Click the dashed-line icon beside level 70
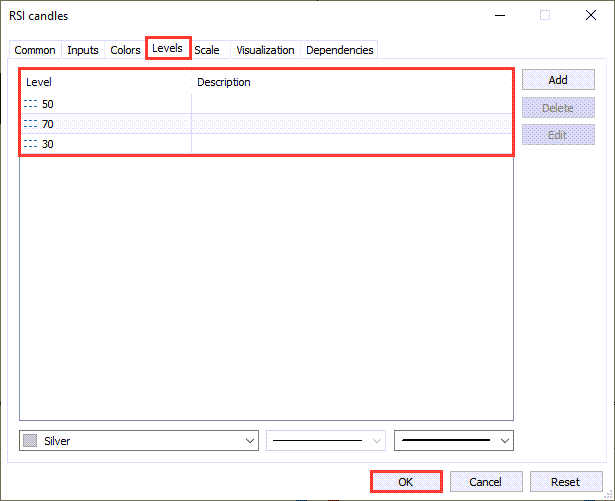615x501 pixels. [x=31, y=124]
